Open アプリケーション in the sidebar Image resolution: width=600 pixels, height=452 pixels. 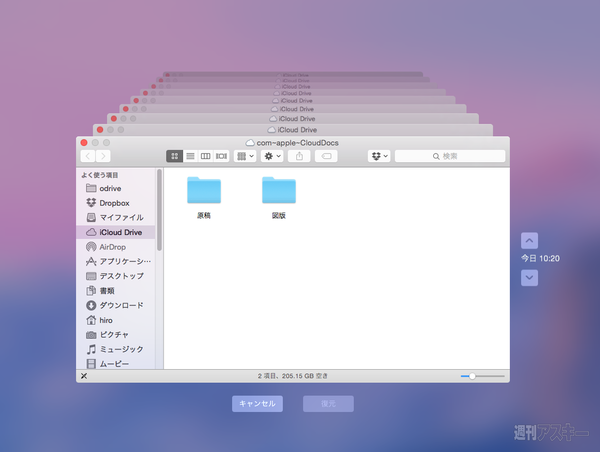coord(116,261)
